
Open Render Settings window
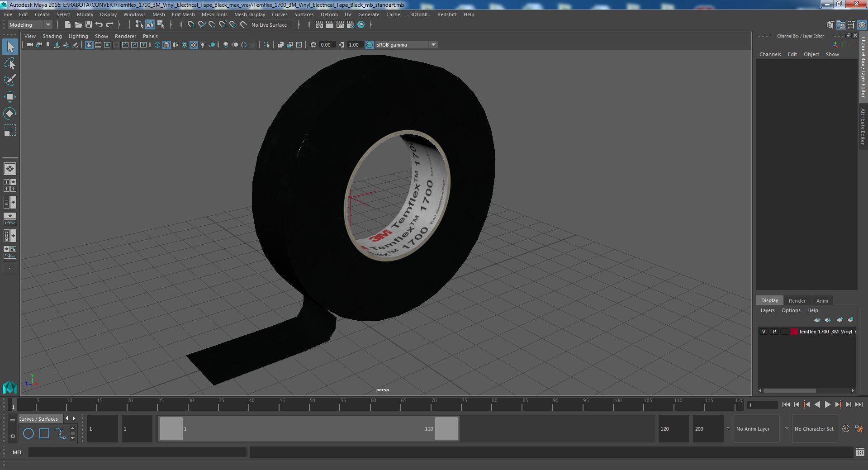pos(351,25)
